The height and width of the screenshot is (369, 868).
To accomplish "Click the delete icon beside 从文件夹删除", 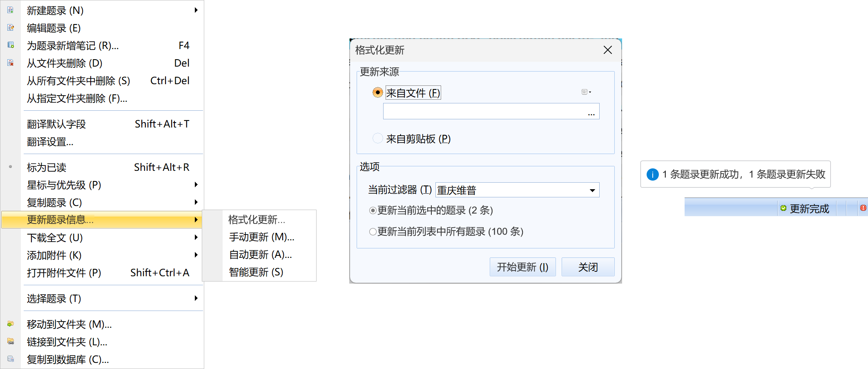I will click(x=11, y=63).
